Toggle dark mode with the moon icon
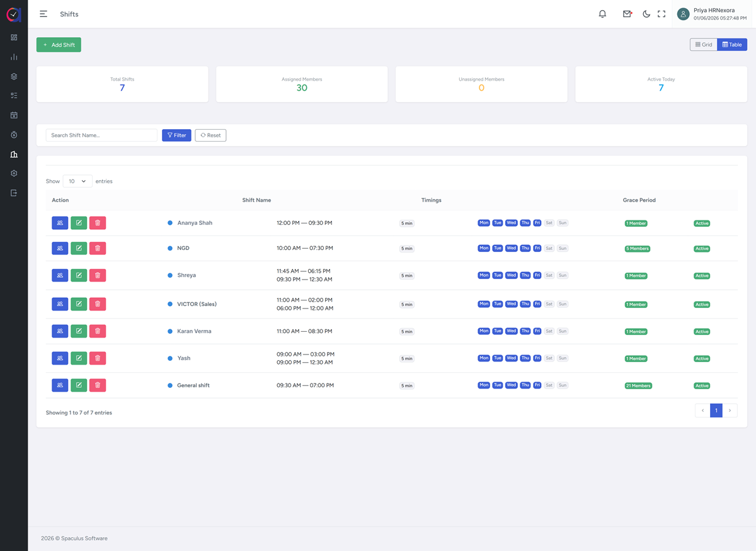 click(646, 14)
